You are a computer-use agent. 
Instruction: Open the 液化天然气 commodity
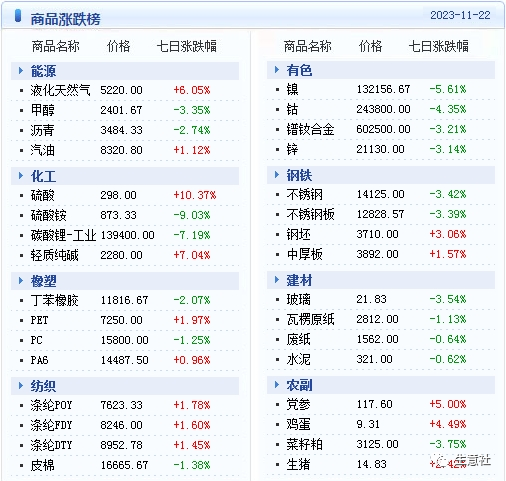point(60,90)
